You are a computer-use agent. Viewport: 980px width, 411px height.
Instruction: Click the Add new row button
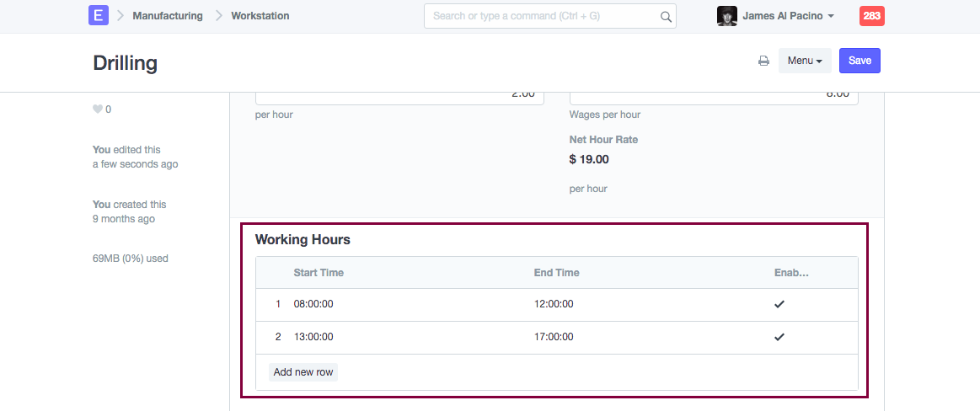click(303, 372)
